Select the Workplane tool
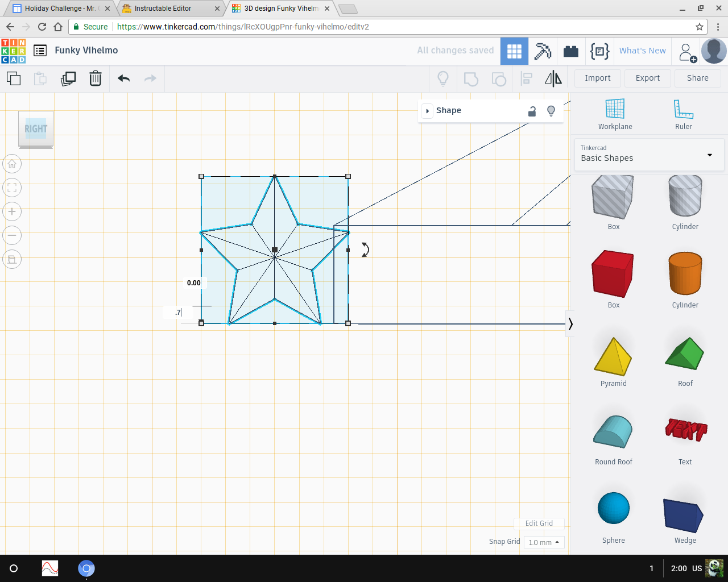Image resolution: width=728 pixels, height=582 pixels. (x=615, y=114)
